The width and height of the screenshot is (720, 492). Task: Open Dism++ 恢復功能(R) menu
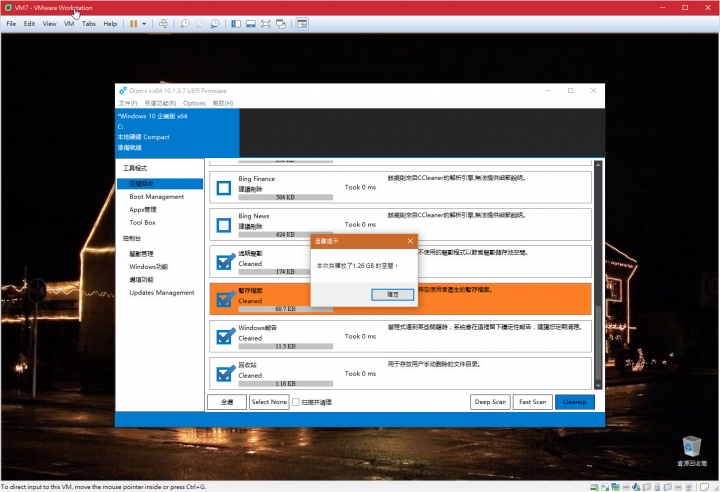point(160,103)
